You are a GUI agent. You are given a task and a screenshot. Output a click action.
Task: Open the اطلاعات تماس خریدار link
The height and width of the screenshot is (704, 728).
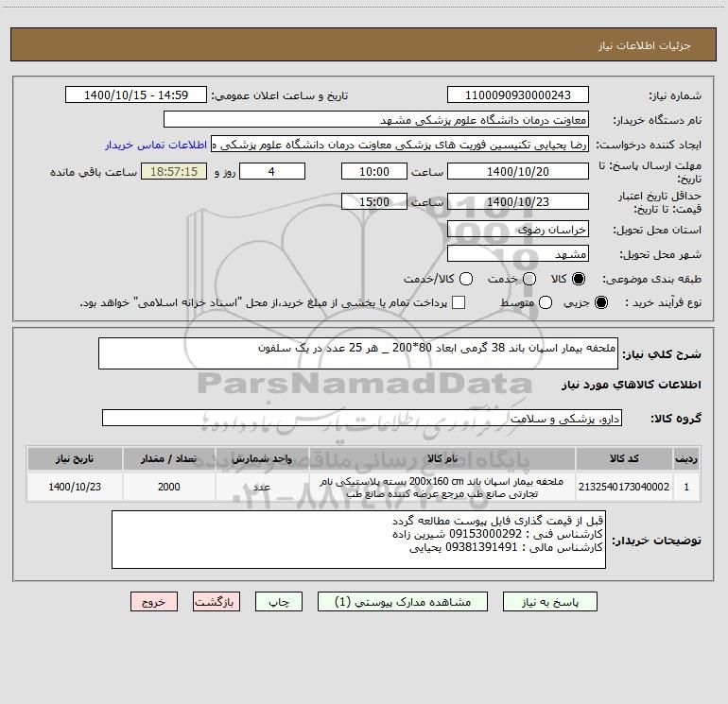156,145
